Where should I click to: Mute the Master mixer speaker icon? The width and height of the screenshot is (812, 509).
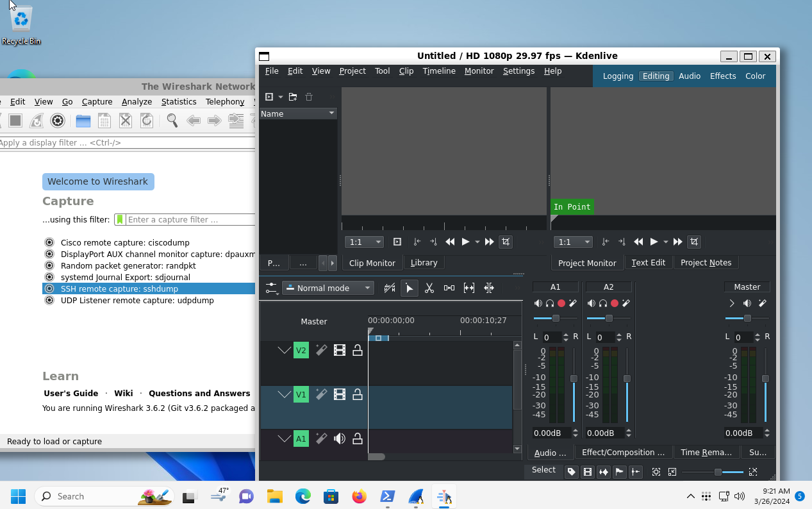pyautogui.click(x=747, y=303)
